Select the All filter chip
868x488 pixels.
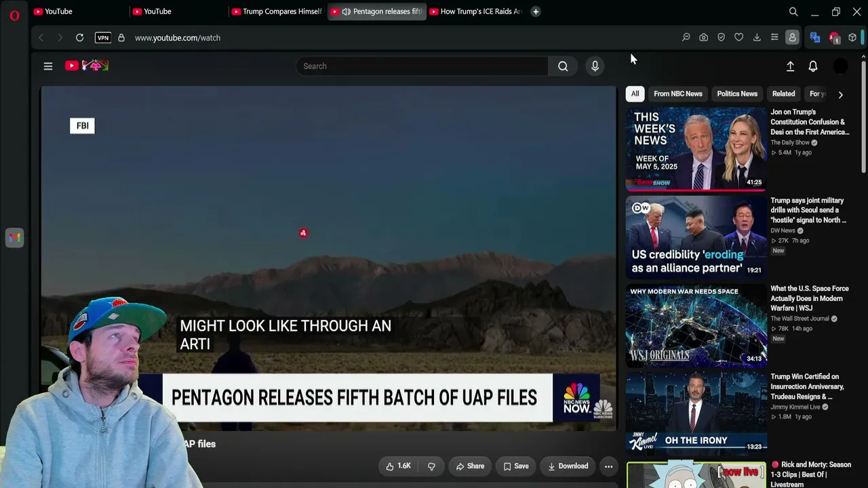point(635,94)
